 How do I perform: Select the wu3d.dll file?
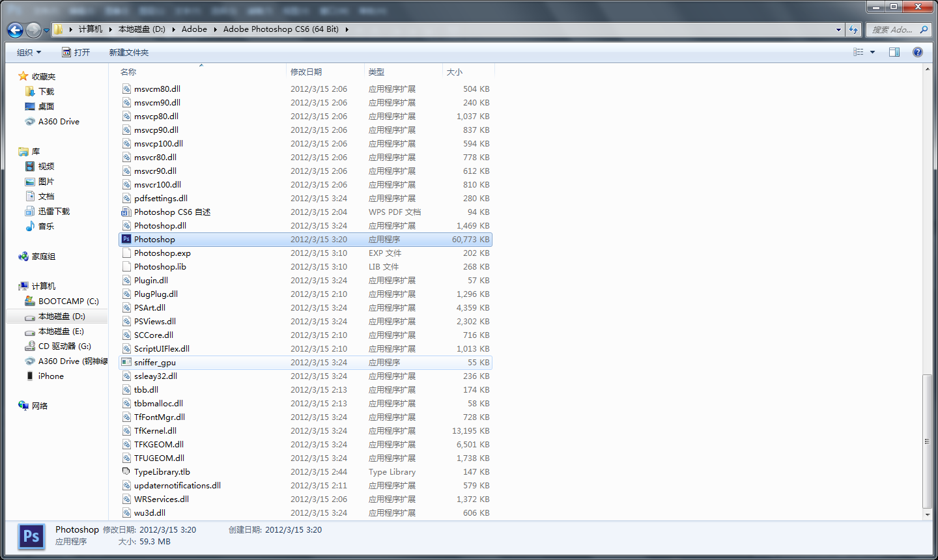point(306,512)
